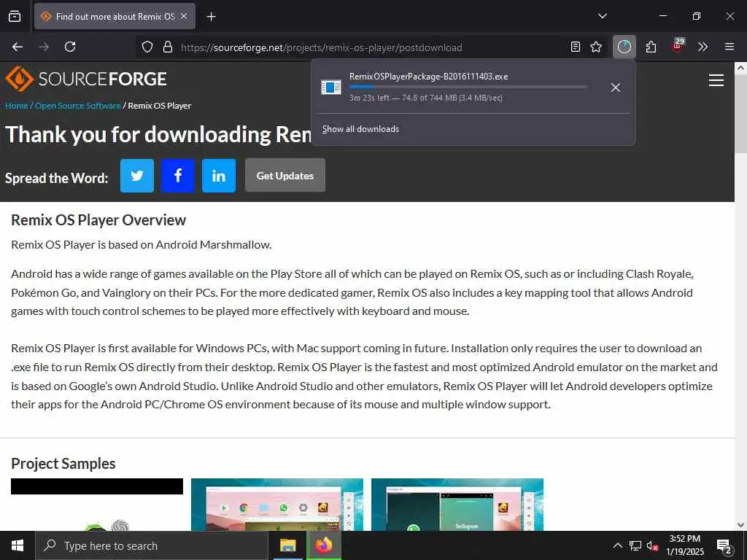Open the clock showing 3:52 PM
The image size is (747, 560).
pos(684,545)
